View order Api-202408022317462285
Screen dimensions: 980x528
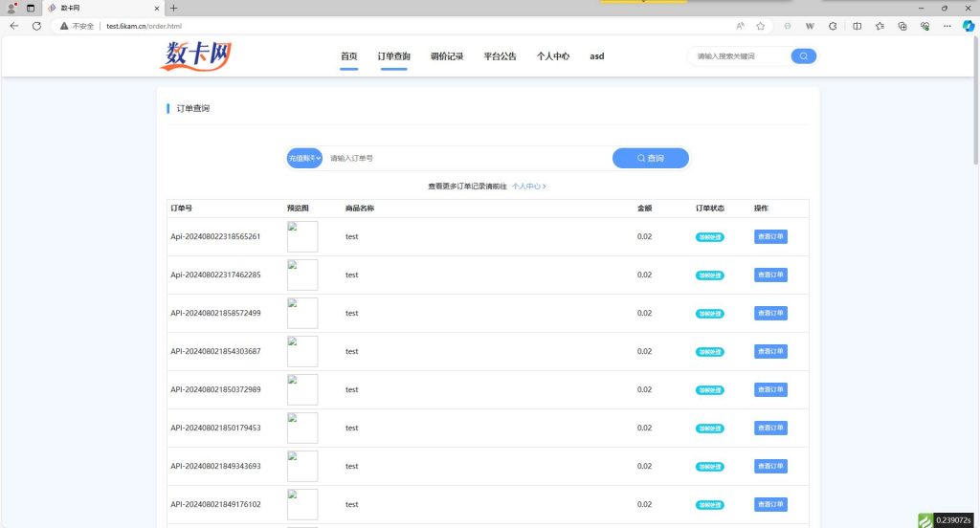coord(770,275)
